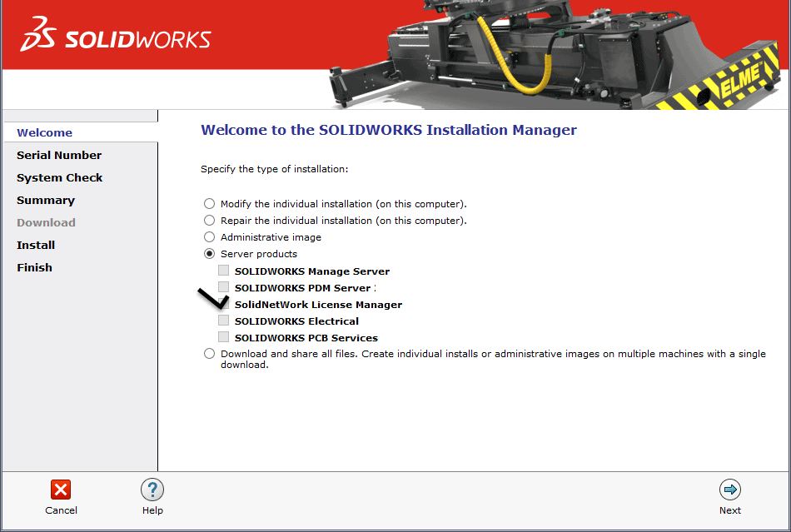Choose the Administrative image radio button
Viewport: 791px width, 532px height.
[x=209, y=237]
